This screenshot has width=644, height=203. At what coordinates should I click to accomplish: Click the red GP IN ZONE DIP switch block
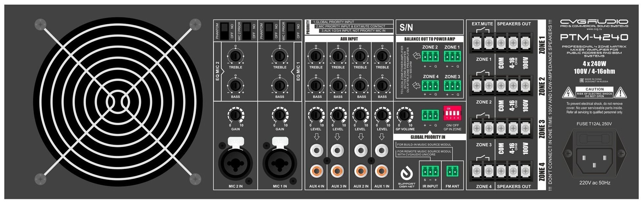click(452, 113)
